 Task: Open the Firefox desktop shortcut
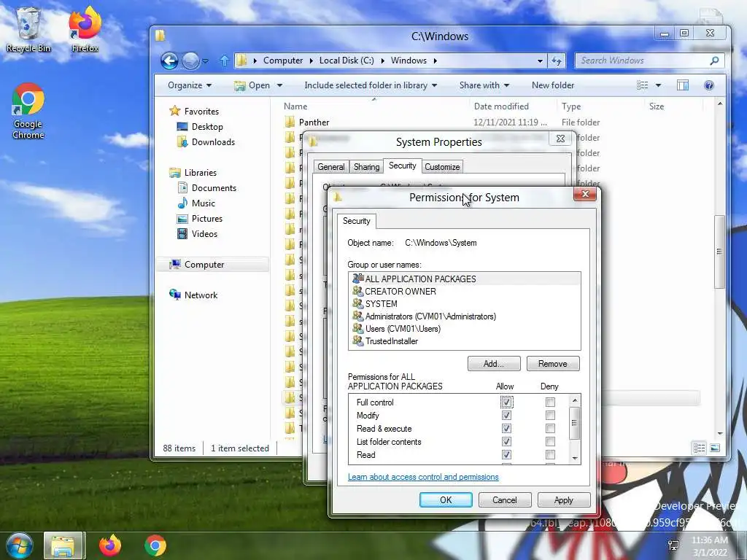point(85,29)
